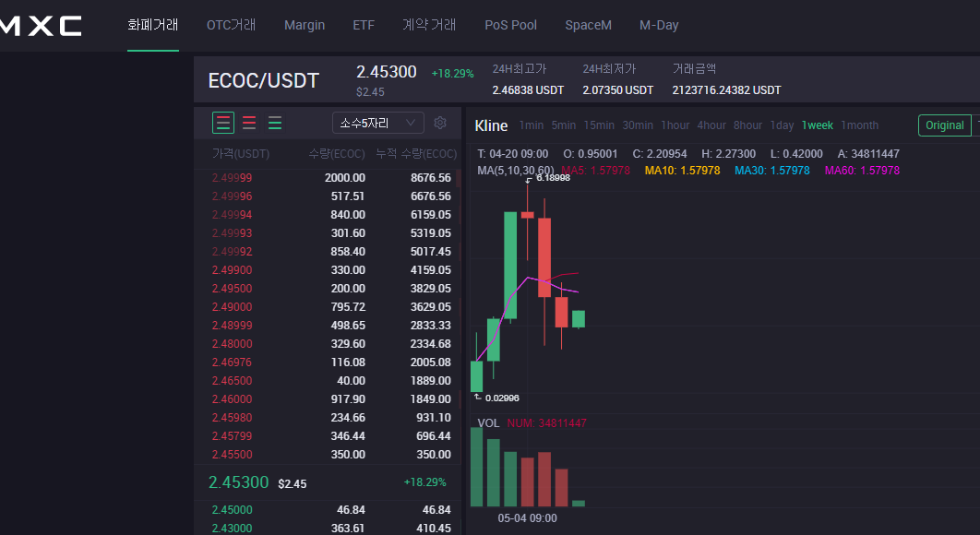Click sell order price 2.49000
This screenshot has width=980, height=535.
(232, 307)
